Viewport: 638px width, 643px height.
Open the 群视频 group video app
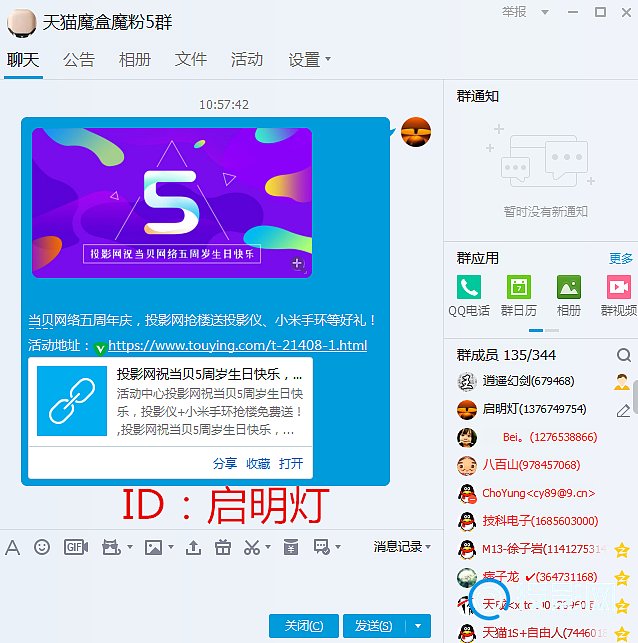[619, 287]
